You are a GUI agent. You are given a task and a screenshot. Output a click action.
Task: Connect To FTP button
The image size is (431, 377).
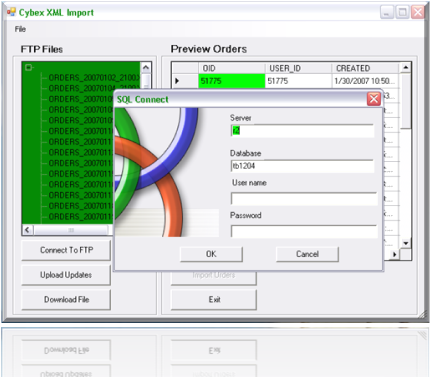coord(66,250)
